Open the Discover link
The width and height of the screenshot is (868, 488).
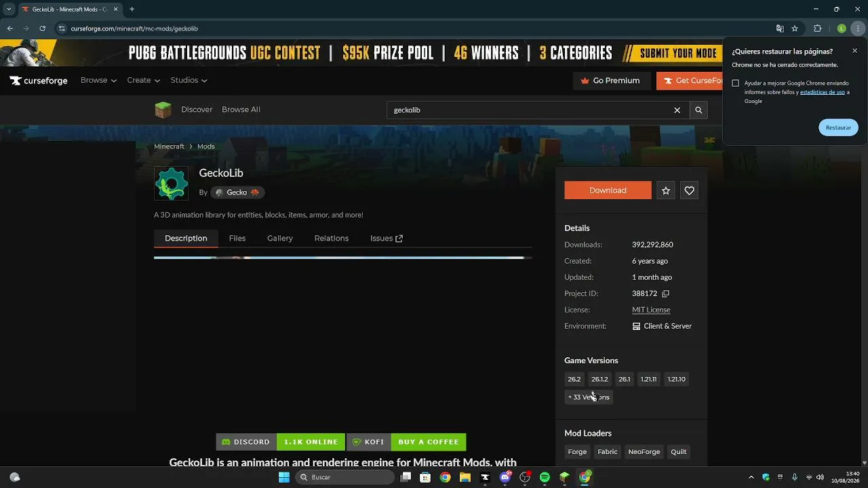(x=197, y=110)
